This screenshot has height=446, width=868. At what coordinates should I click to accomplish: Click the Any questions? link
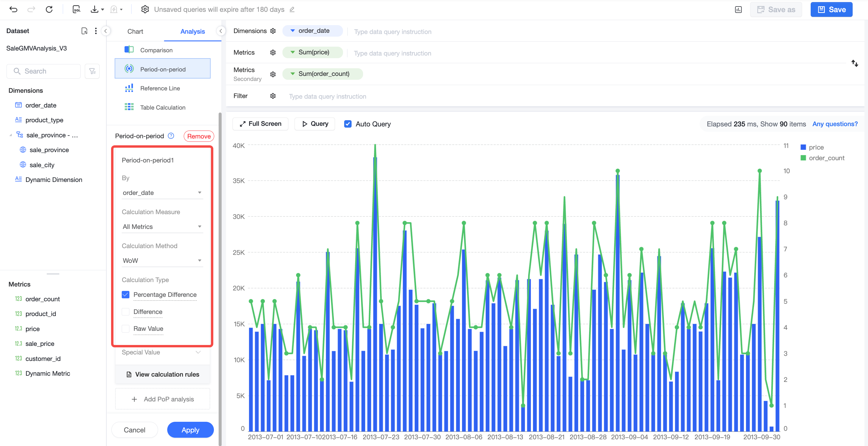coord(835,124)
